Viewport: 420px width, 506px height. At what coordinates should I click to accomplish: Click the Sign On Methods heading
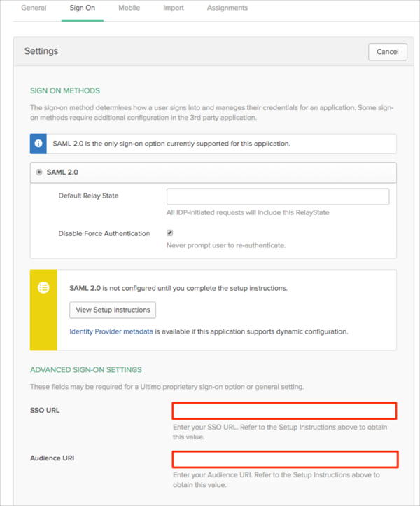[65, 90]
